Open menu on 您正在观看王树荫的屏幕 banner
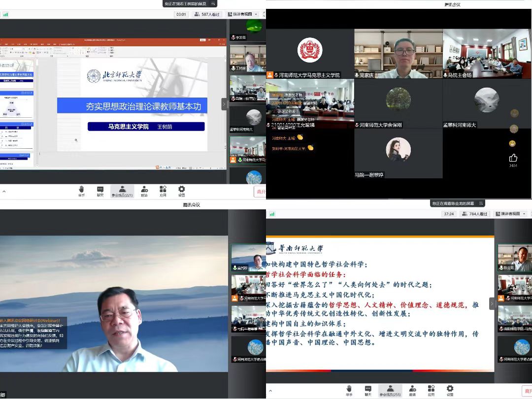The width and height of the screenshot is (532, 399). point(213,3)
